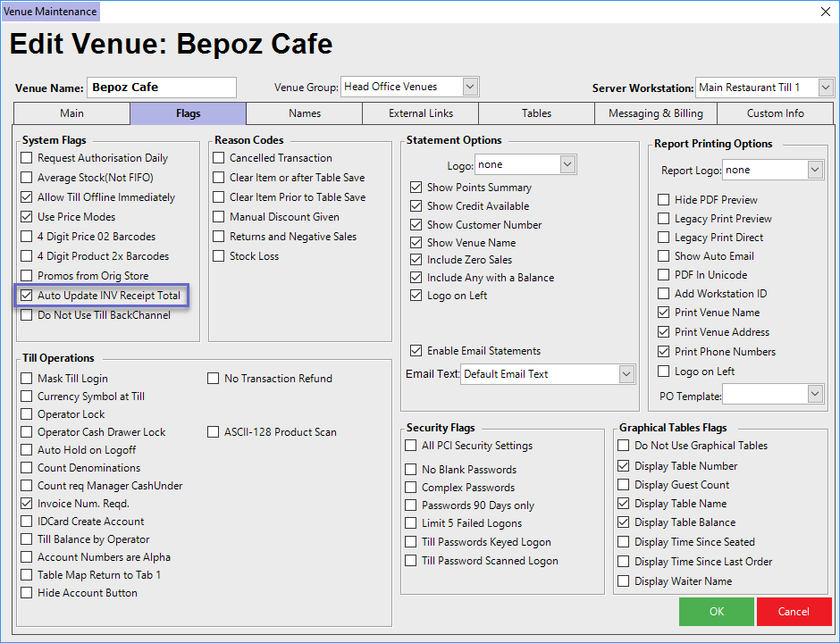Check the Hide PDF Preview option

click(663, 200)
